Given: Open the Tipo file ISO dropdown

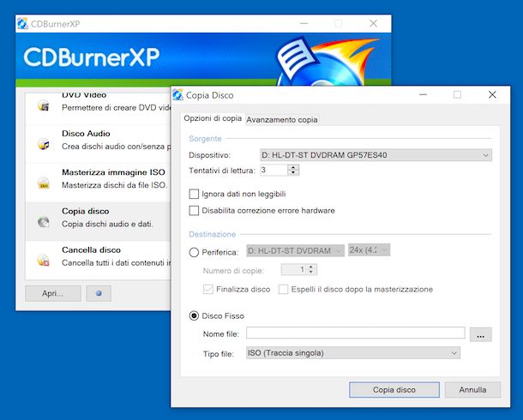Looking at the screenshot, I should pos(353,353).
